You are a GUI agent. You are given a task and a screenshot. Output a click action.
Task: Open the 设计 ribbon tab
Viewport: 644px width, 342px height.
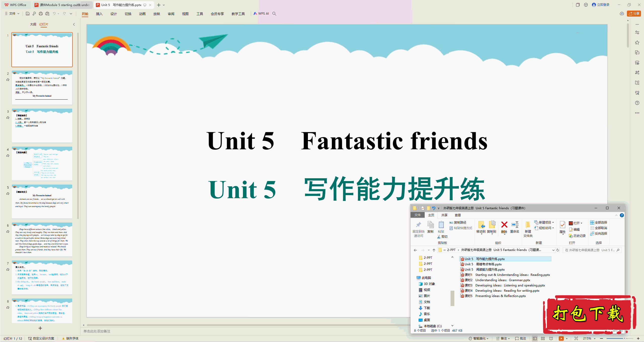pyautogui.click(x=113, y=14)
